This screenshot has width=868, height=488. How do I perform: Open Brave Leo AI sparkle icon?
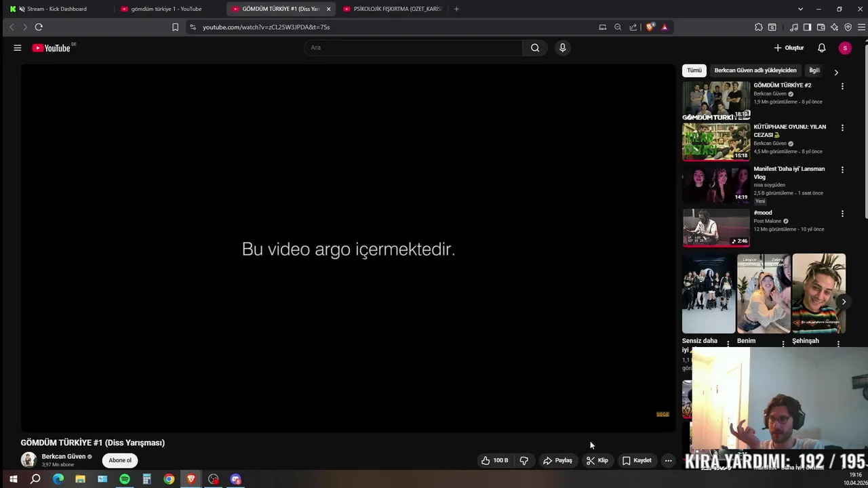834,27
